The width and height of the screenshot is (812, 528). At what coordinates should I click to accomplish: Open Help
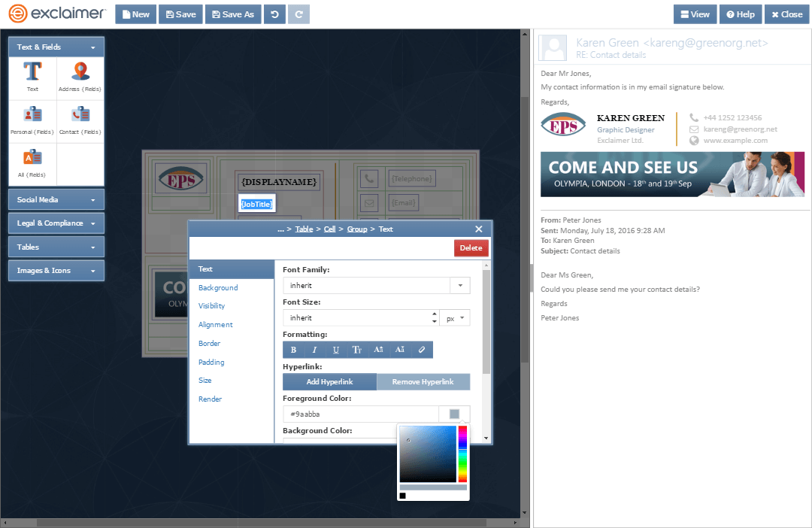coord(741,14)
